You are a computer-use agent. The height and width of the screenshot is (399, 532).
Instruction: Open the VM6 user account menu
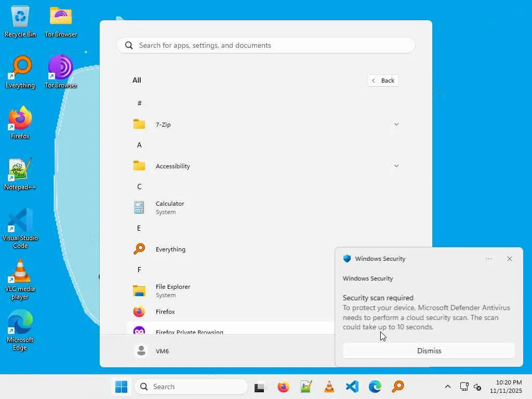tap(151, 351)
